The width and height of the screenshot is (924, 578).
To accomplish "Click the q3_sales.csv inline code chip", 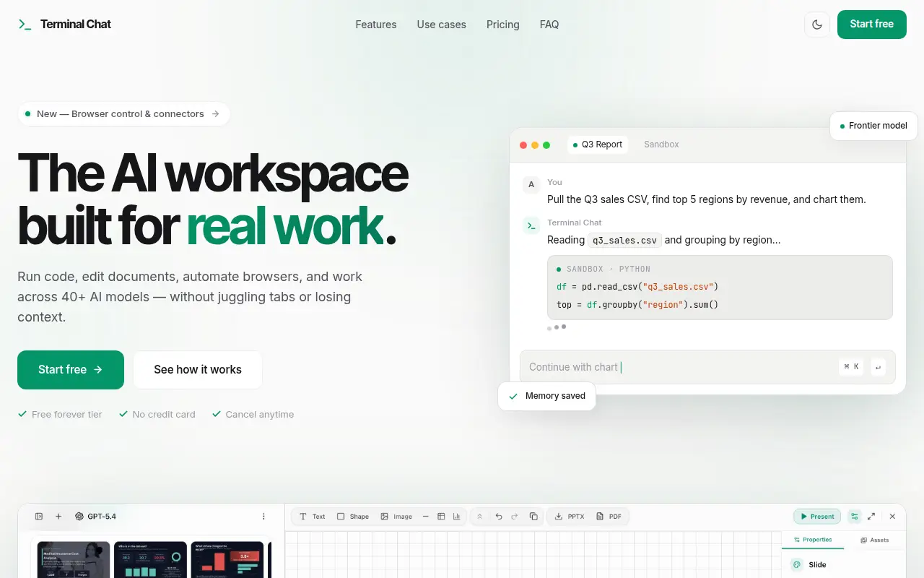I will pos(624,240).
